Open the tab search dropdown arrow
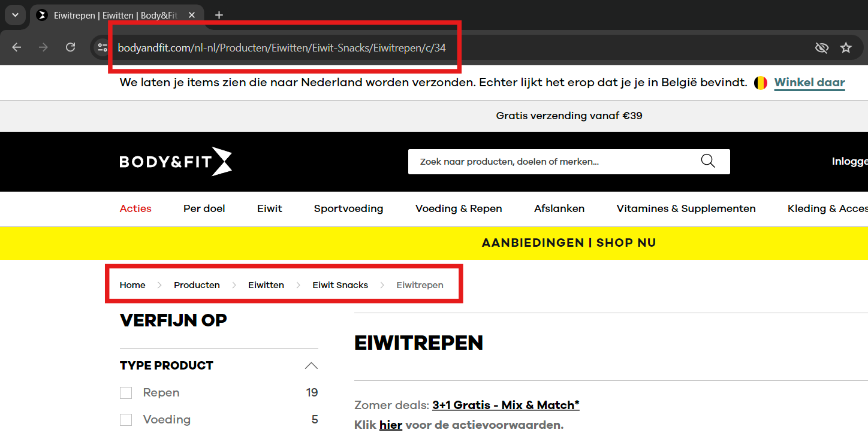Image resolution: width=868 pixels, height=439 pixels. [x=15, y=15]
